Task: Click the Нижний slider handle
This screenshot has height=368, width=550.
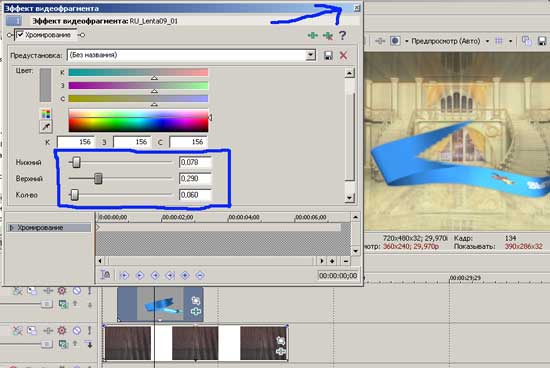Action: click(76, 162)
